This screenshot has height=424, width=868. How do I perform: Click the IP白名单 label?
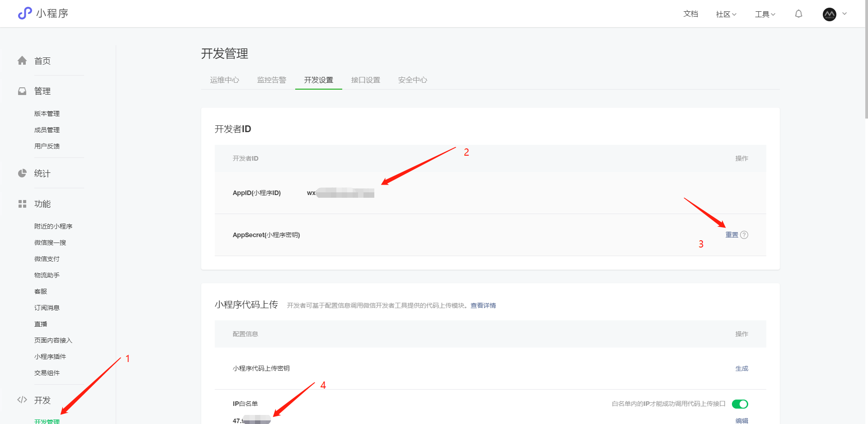click(x=245, y=404)
